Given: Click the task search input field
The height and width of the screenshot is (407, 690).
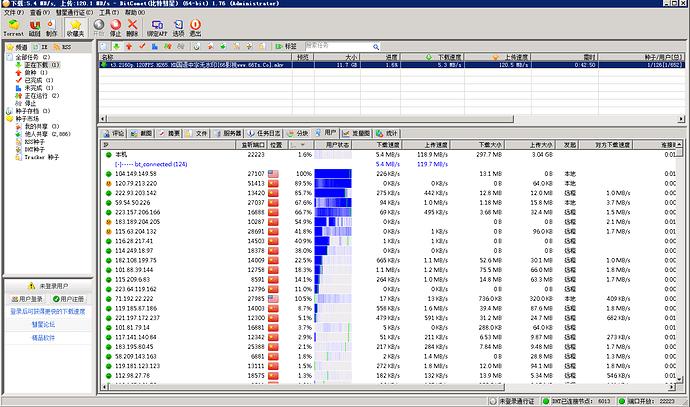Looking at the screenshot, I should [x=338, y=46].
